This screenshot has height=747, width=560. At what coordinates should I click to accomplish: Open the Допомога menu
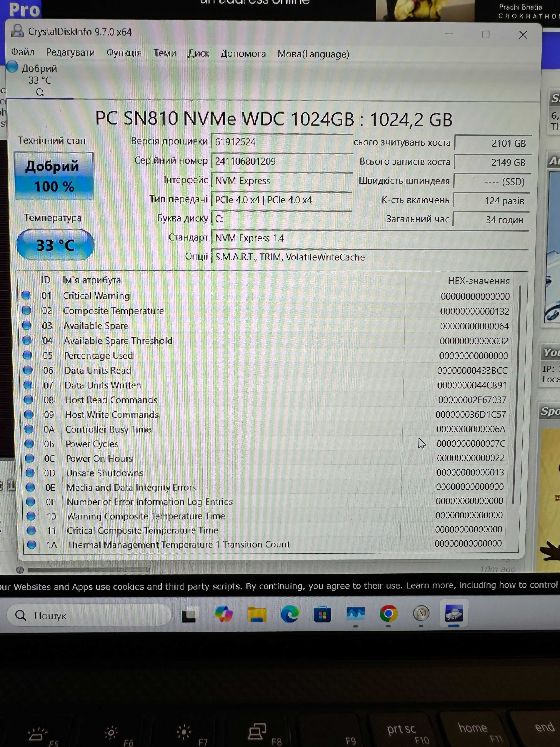[243, 54]
